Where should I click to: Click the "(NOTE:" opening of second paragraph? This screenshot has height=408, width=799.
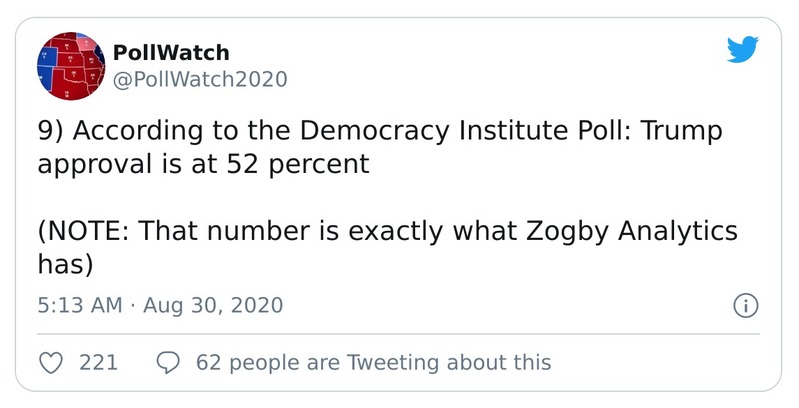[x=82, y=231]
